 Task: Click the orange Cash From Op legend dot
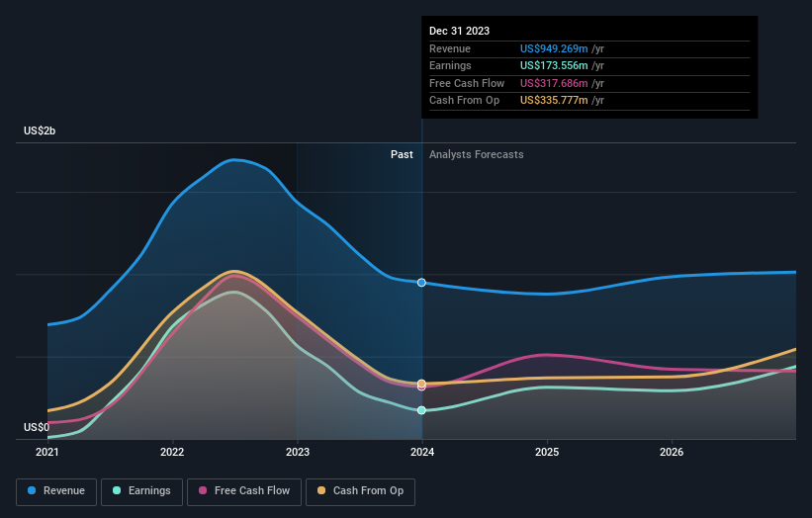click(x=321, y=490)
